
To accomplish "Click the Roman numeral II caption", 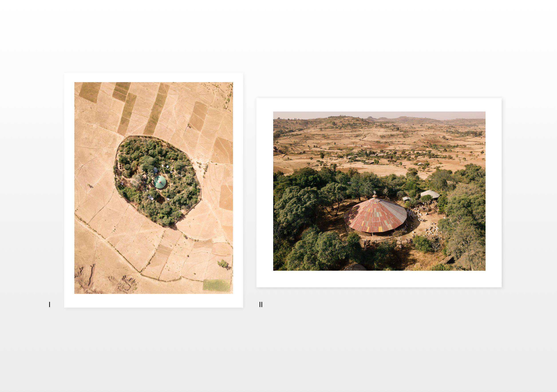I will [261, 304].
